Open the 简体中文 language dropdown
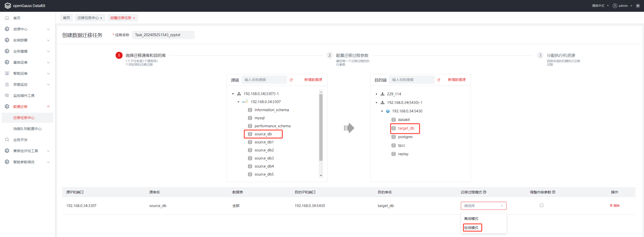This screenshot has width=644, height=237. (x=600, y=6)
